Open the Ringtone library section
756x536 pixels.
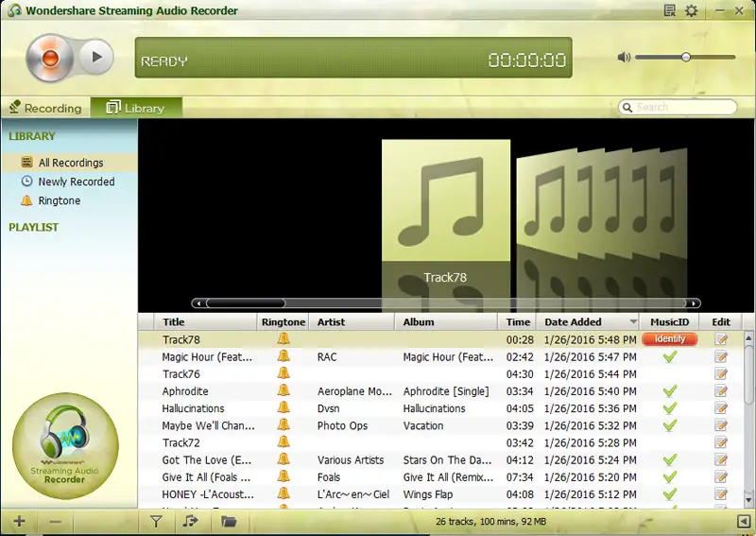(x=51, y=200)
